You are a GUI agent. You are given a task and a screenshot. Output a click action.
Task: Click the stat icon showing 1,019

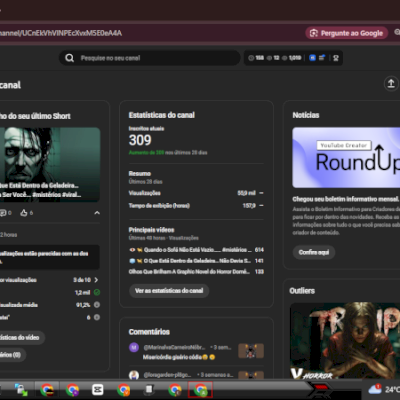(284, 58)
